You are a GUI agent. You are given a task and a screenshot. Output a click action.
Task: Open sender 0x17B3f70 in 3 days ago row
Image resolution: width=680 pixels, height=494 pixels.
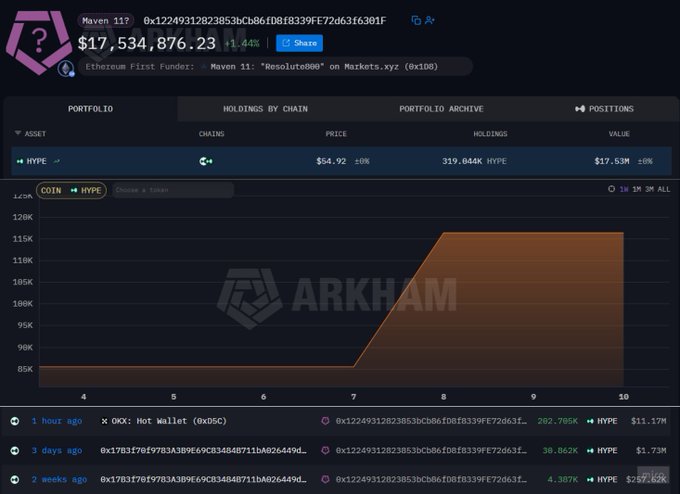coord(203,451)
